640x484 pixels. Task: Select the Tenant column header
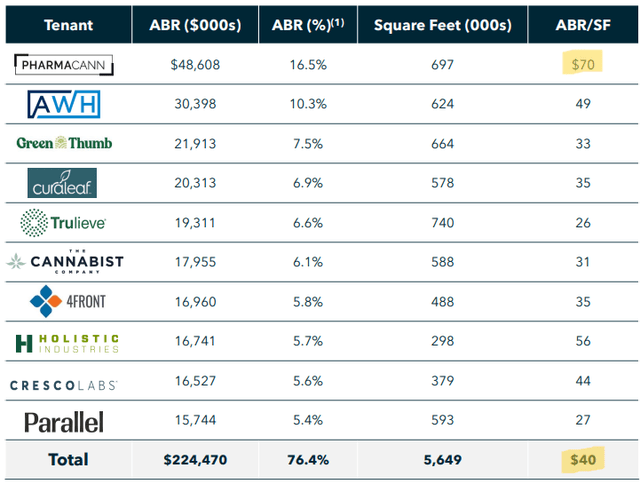69,25
